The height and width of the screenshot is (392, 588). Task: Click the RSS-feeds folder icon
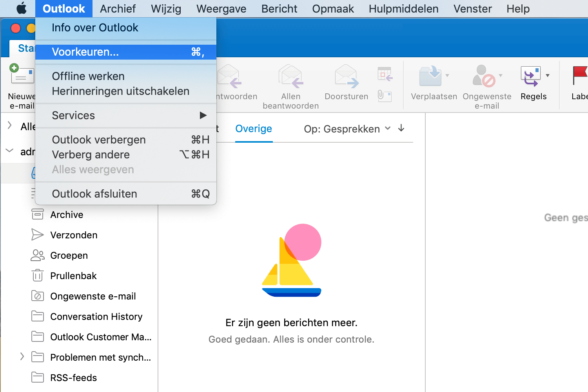[x=38, y=377]
